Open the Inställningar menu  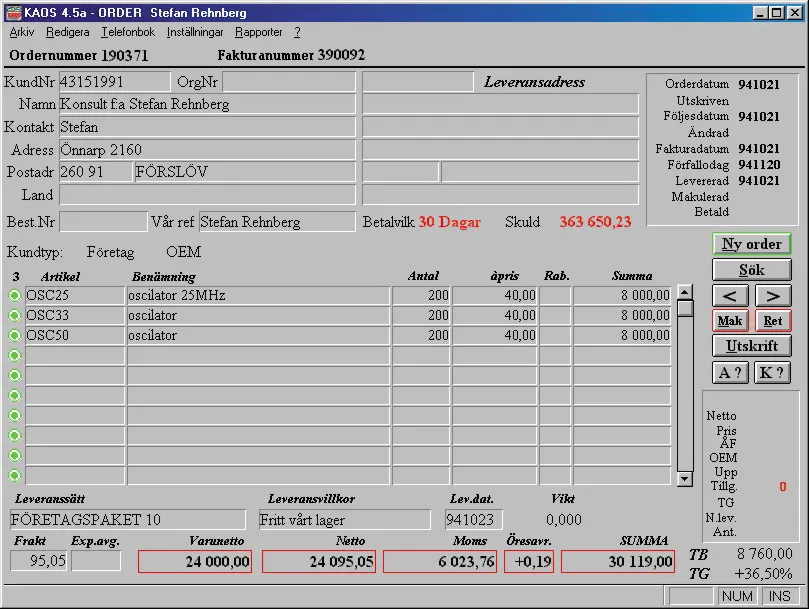[195, 32]
